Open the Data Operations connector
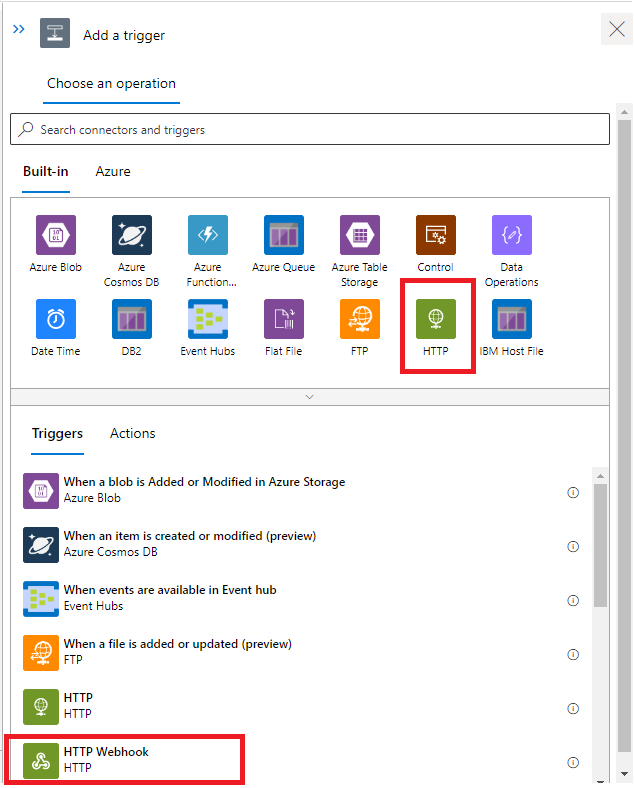This screenshot has height=788, width=634. point(511,235)
